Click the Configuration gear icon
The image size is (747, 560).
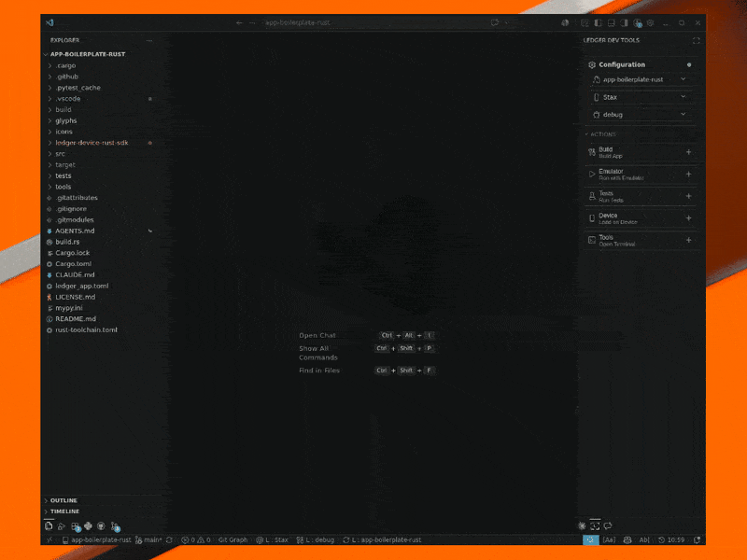coord(592,64)
